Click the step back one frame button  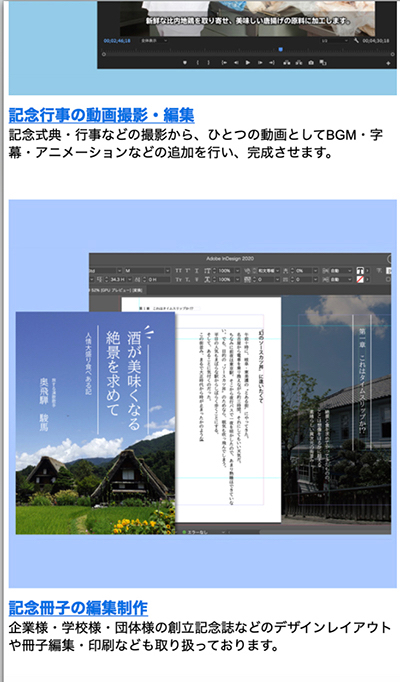[x=236, y=63]
